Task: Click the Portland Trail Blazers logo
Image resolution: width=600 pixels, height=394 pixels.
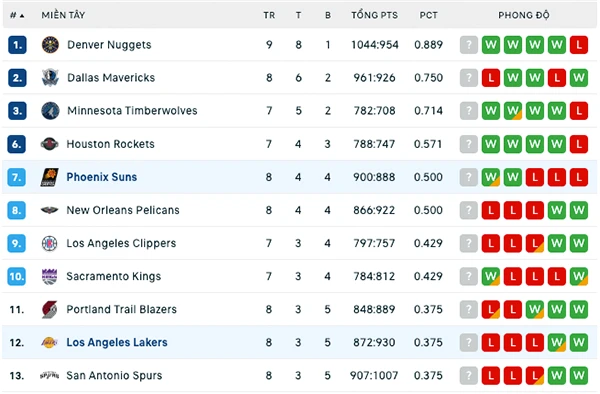Action: [x=49, y=309]
